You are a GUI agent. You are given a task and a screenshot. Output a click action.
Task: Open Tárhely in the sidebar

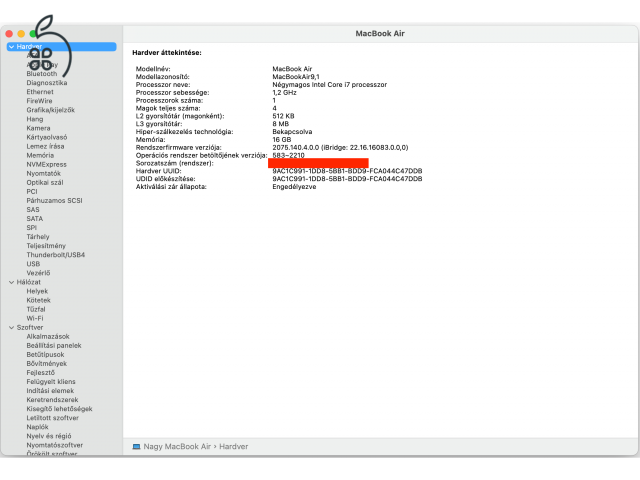tap(38, 237)
